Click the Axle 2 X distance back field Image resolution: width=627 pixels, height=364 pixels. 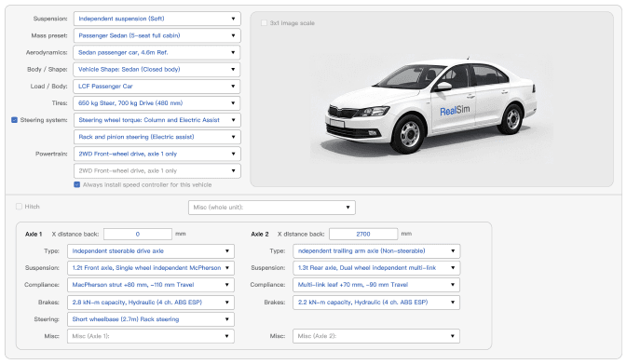tap(363, 235)
